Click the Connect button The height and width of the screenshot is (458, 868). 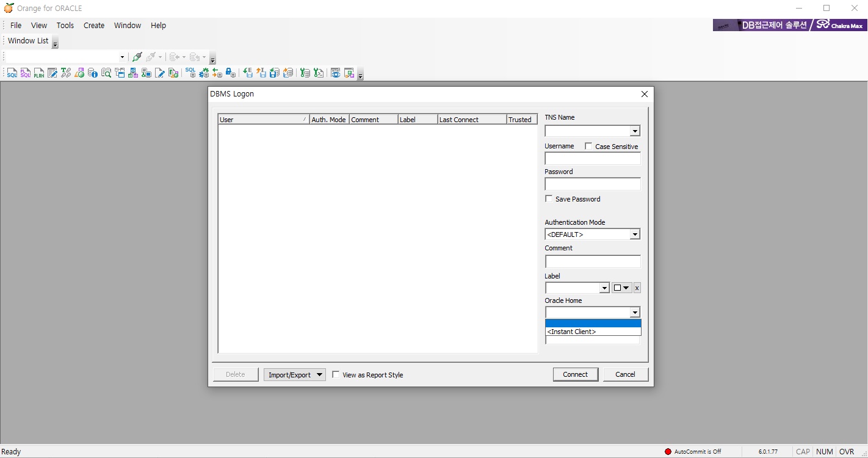tap(575, 374)
